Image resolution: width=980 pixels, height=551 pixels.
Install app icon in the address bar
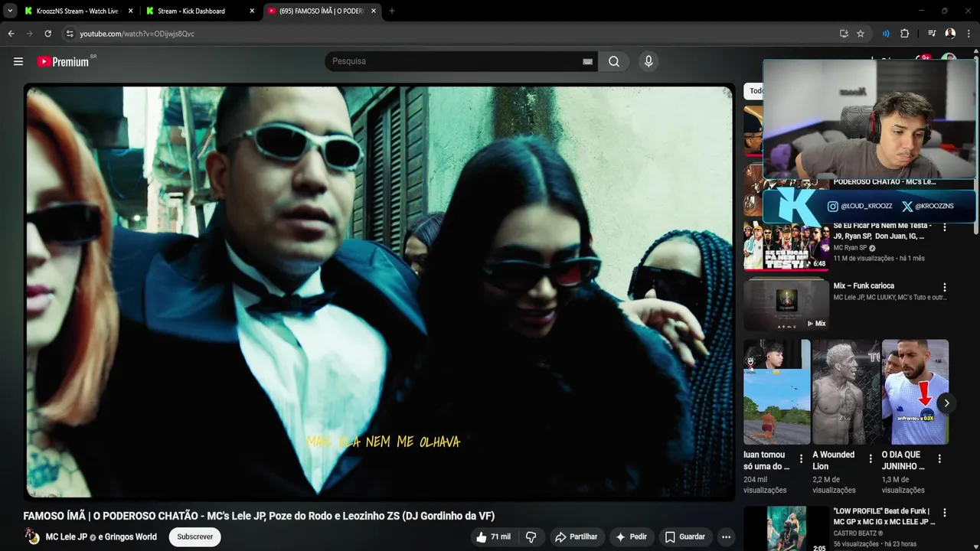844,34
